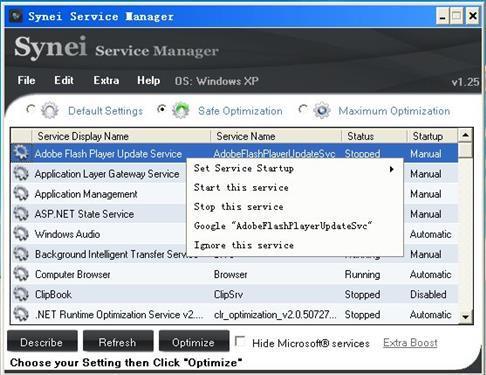This screenshot has width=486, height=375.
Task: Select the Safe Optimization radio button
Action: click(x=162, y=109)
